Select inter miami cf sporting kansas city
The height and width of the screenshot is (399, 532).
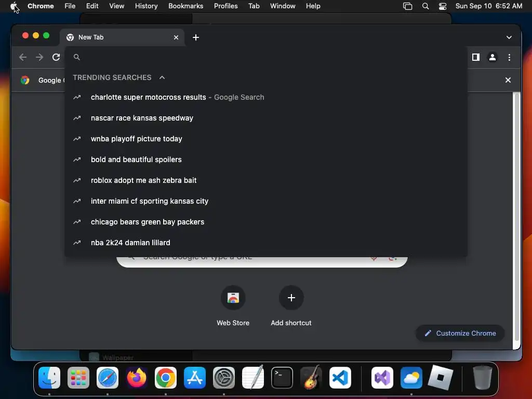[266, 201]
